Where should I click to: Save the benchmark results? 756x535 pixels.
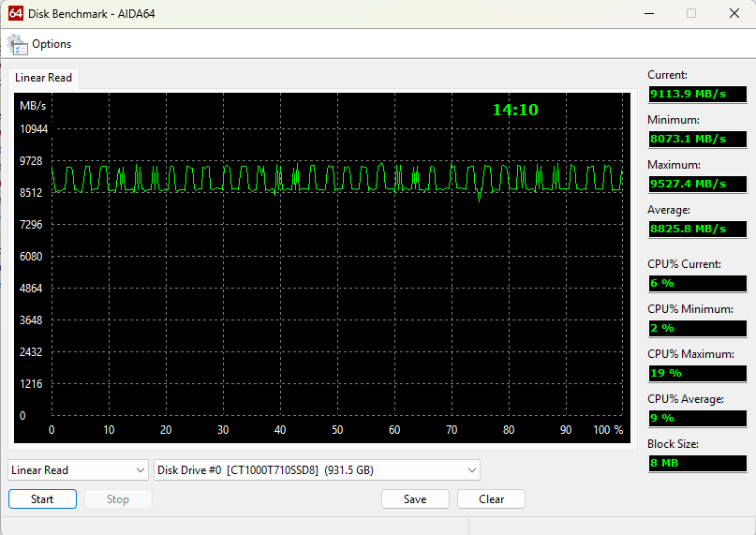[x=415, y=499]
